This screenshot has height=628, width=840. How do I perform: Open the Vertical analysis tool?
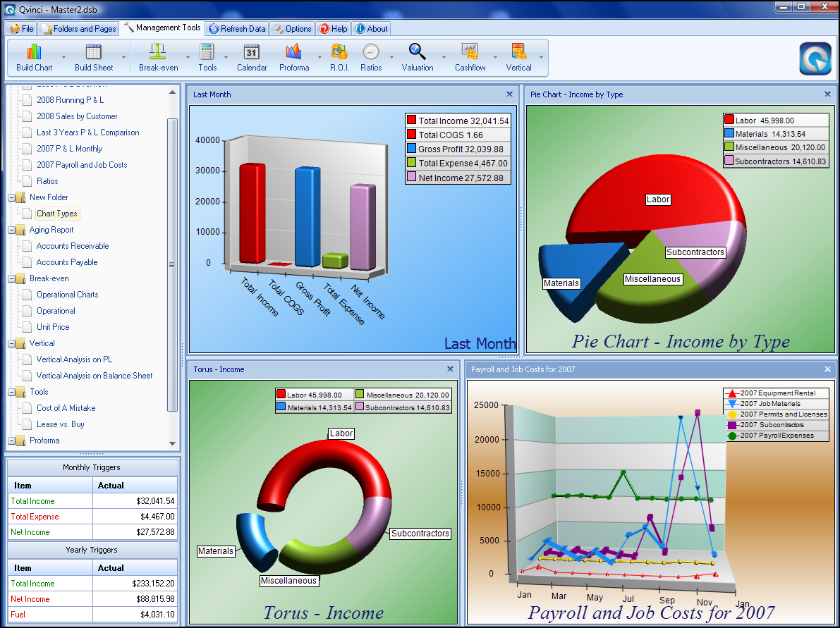click(518, 58)
